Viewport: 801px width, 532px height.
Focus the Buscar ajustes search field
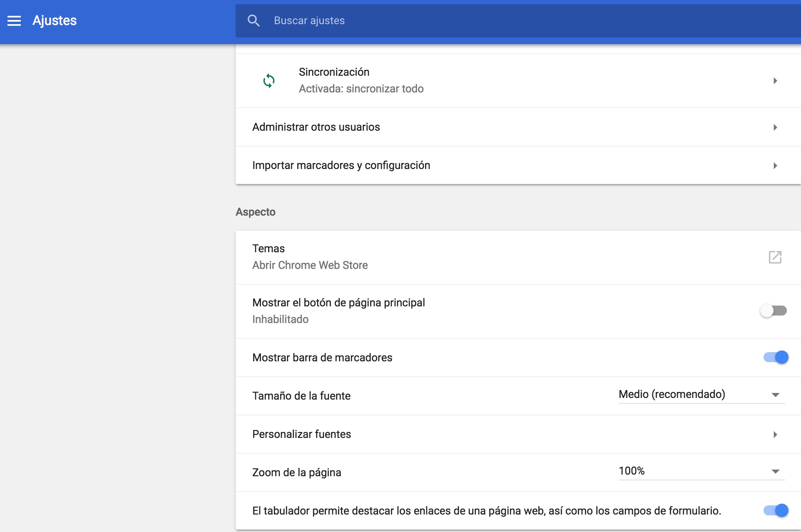518,21
